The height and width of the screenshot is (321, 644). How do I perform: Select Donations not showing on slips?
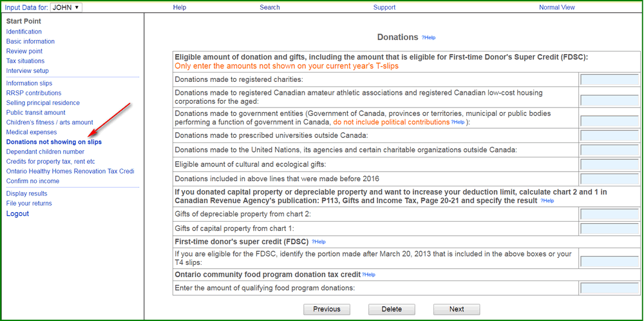tap(54, 142)
